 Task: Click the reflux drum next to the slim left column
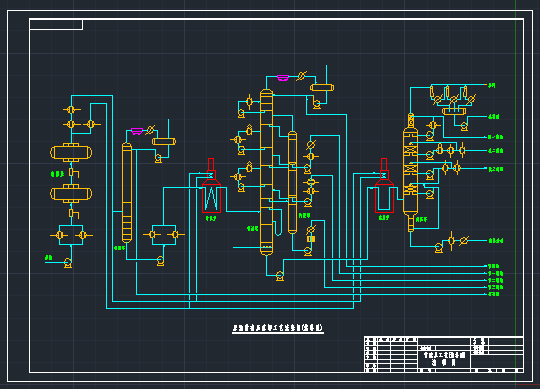click(164, 141)
